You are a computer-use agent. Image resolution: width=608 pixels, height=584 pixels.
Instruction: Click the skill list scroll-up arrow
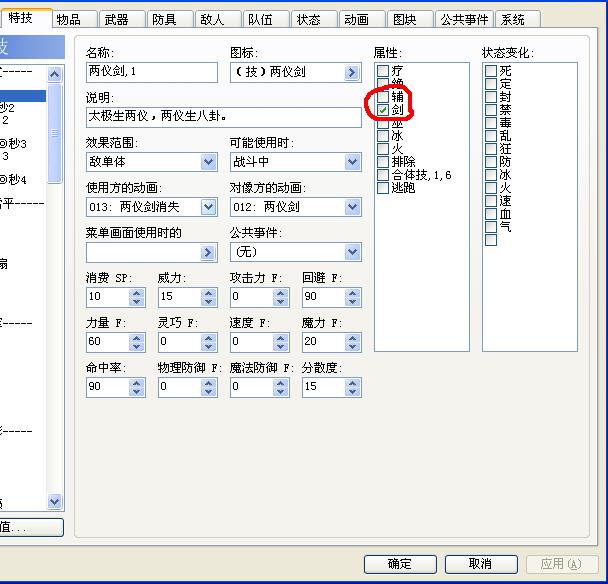(54, 74)
